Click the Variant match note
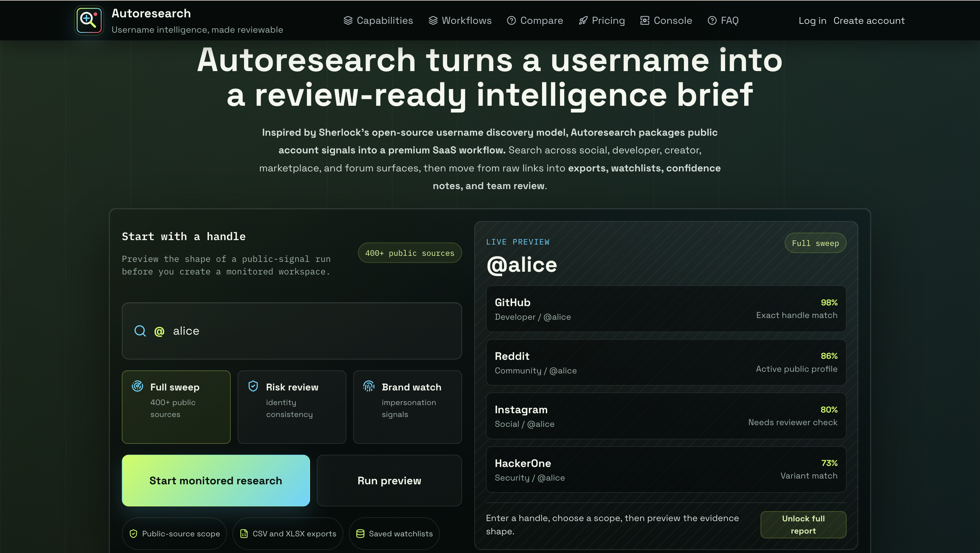Image resolution: width=980 pixels, height=553 pixels. pos(809,476)
